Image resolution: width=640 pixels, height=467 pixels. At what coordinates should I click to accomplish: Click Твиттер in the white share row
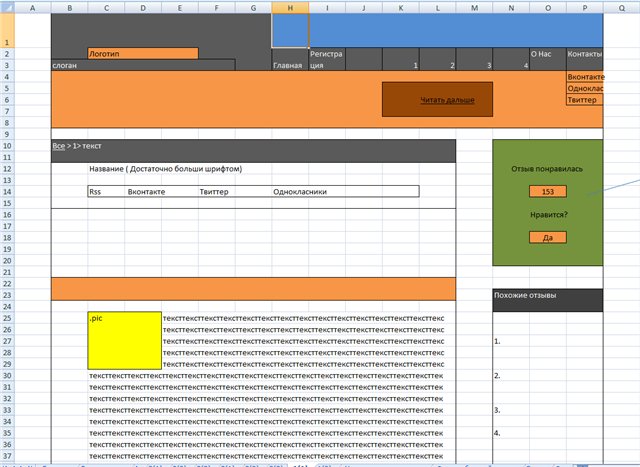(214, 191)
